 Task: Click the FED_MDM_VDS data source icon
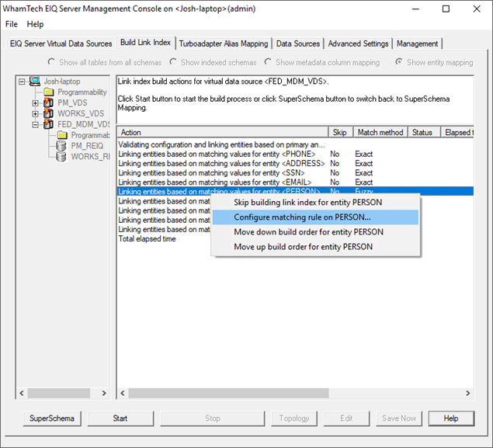coord(49,124)
